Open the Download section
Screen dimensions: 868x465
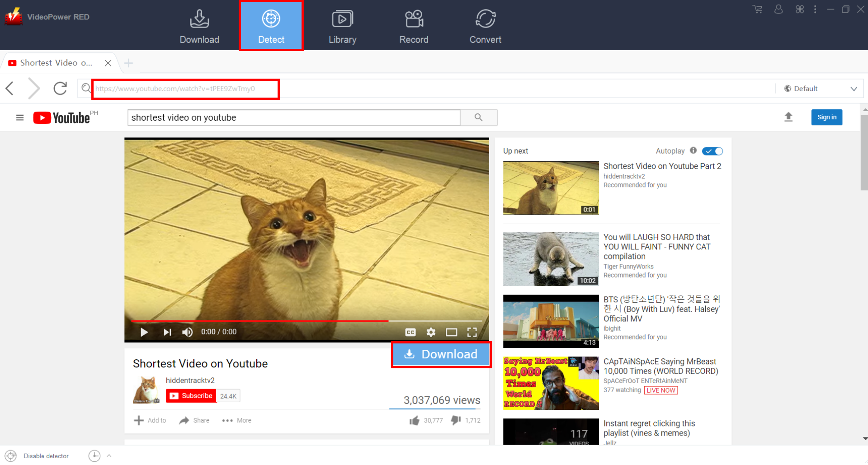click(199, 26)
